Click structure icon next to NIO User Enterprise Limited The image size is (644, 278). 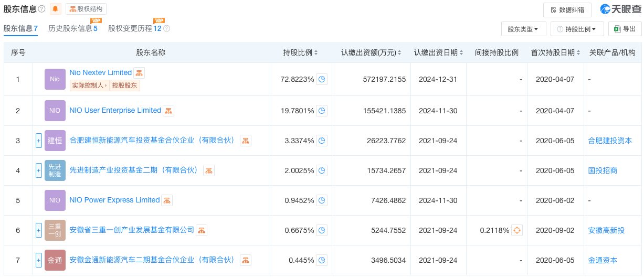click(x=168, y=111)
